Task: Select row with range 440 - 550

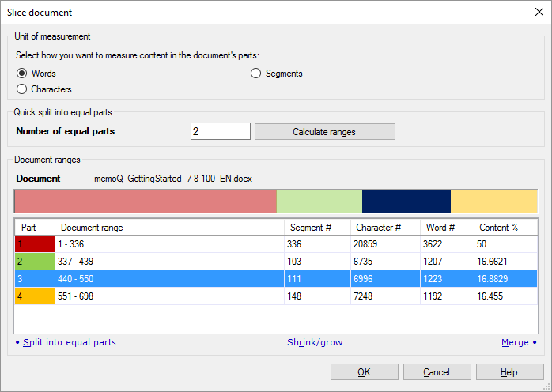Action: [x=169, y=279]
